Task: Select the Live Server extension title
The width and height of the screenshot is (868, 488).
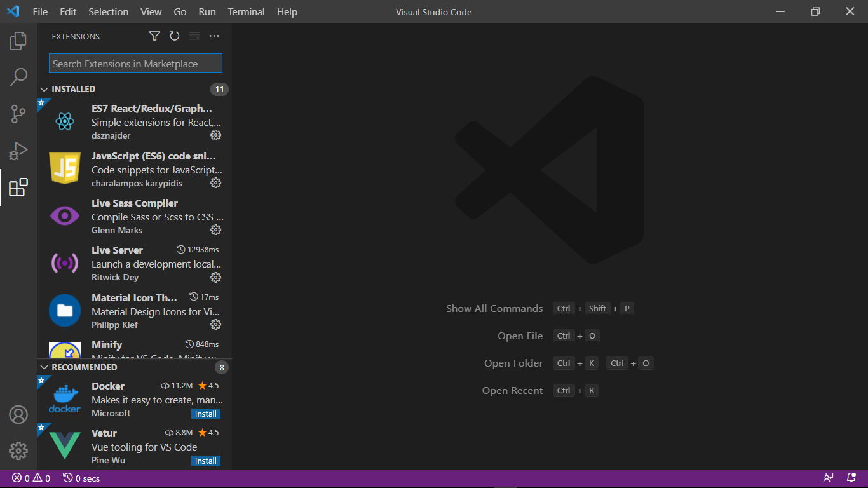Action: click(x=117, y=250)
